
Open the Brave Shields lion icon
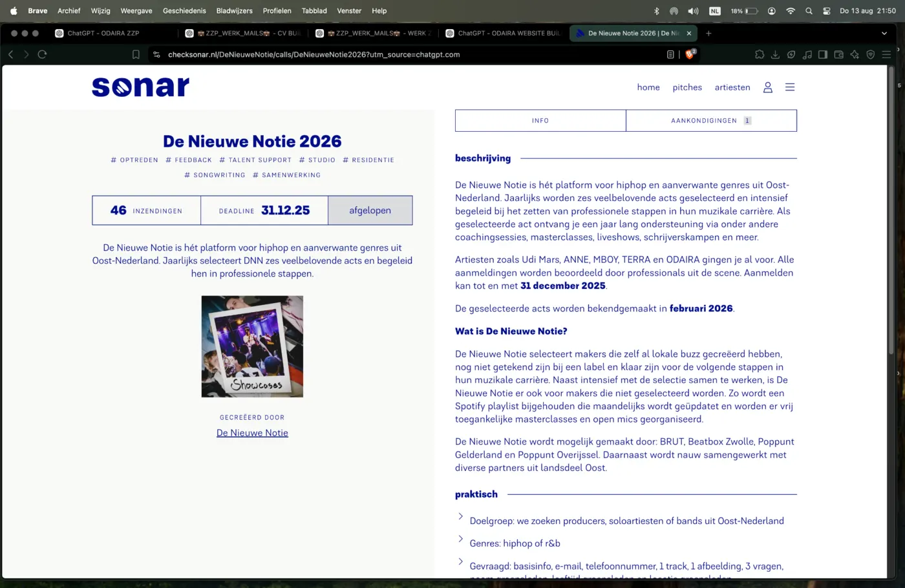(690, 54)
